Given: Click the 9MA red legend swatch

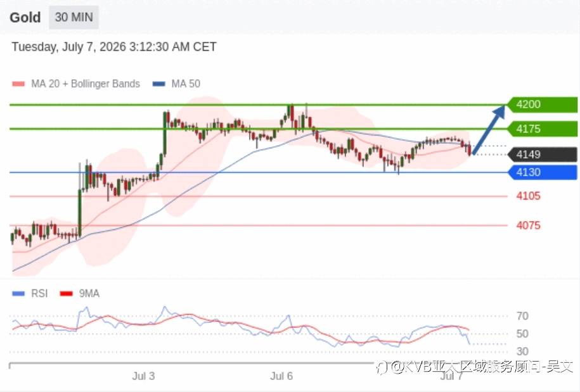Looking at the screenshot, I should pyautogui.click(x=66, y=294).
